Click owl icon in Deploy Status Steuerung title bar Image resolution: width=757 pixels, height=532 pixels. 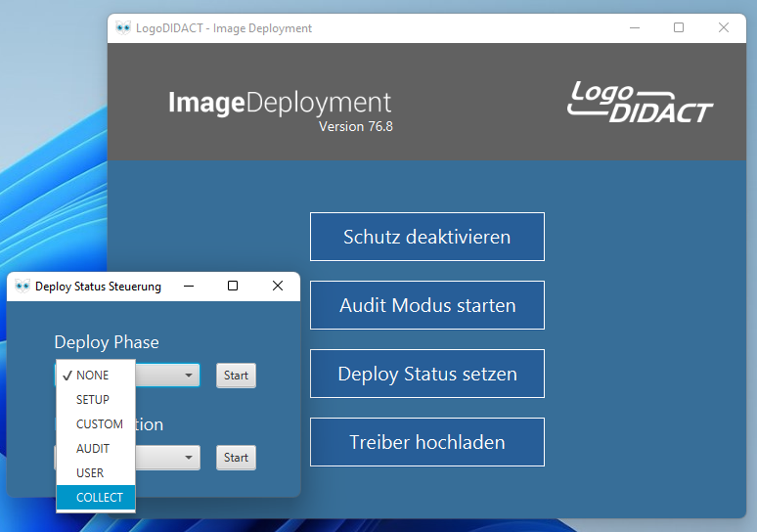[x=22, y=286]
